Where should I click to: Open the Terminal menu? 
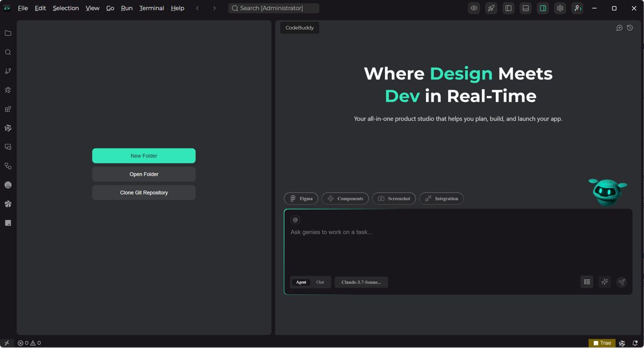[151, 8]
